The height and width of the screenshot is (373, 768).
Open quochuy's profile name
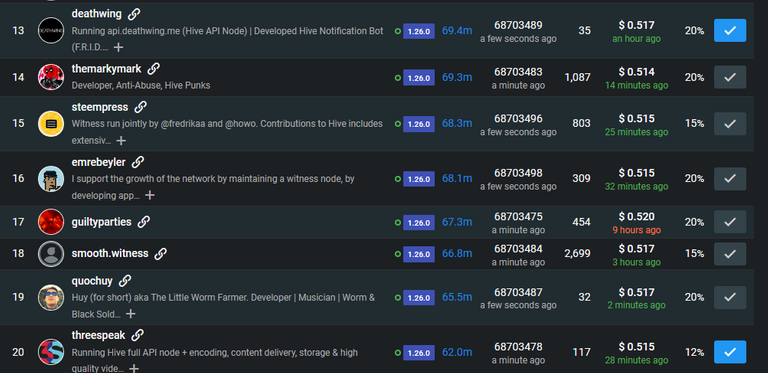pos(92,281)
